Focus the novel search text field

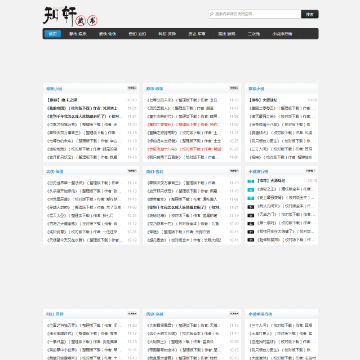tap(255, 14)
